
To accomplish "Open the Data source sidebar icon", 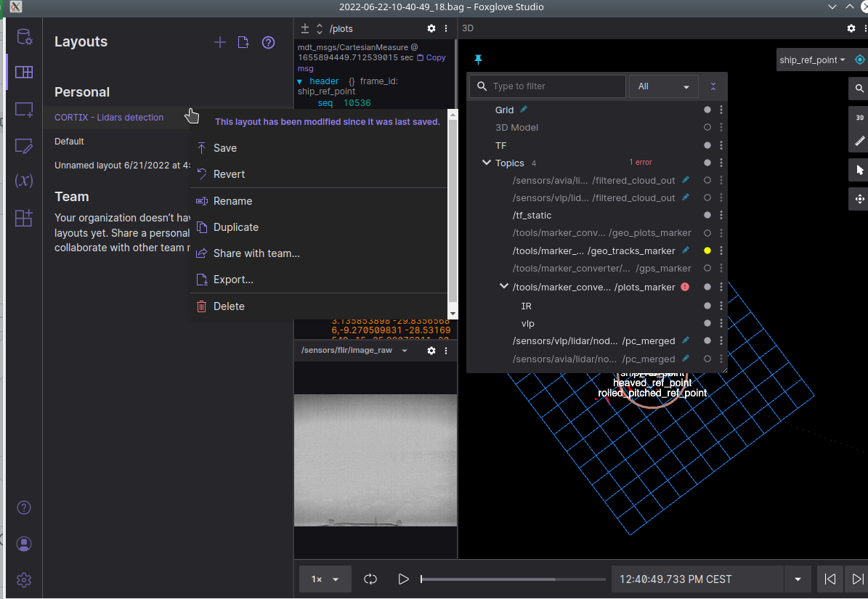I will click(x=24, y=37).
